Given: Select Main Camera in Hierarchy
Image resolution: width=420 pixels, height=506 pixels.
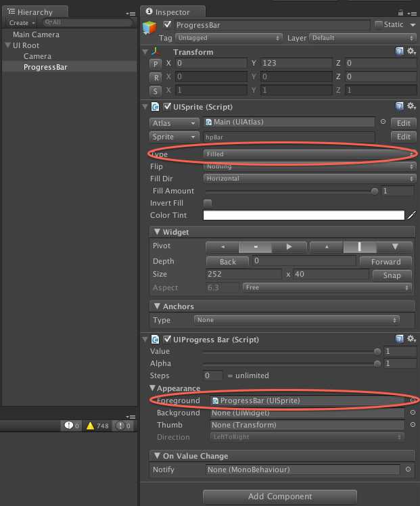Looking at the screenshot, I should [36, 34].
